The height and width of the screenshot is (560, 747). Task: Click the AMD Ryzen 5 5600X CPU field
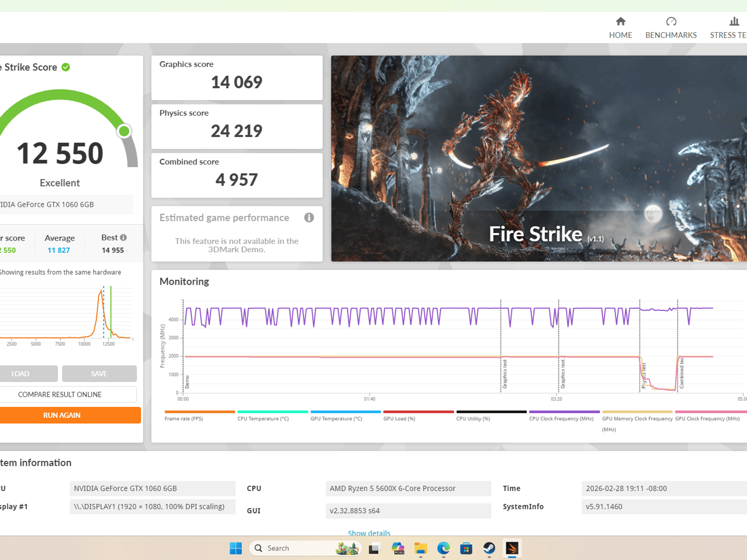(x=408, y=489)
